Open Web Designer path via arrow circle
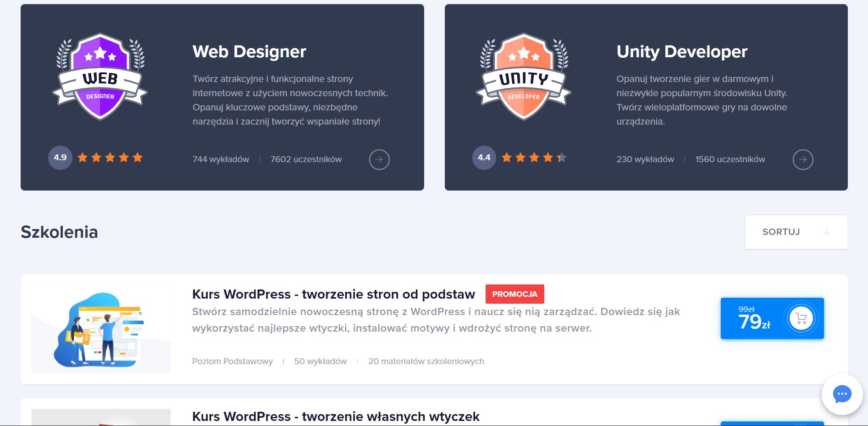Viewport: 868px width, 426px height. [x=379, y=159]
